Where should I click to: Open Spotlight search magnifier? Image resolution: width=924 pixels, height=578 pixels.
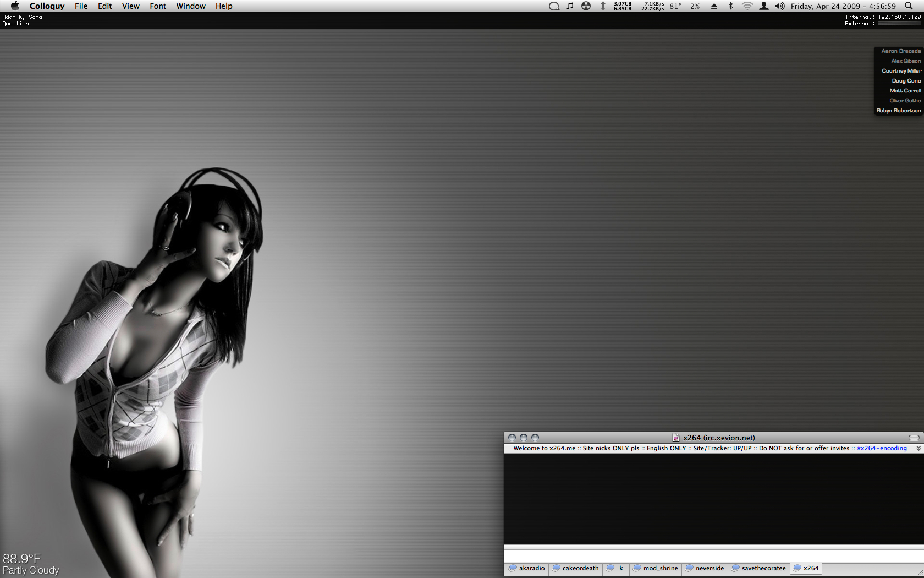pyautogui.click(x=909, y=6)
